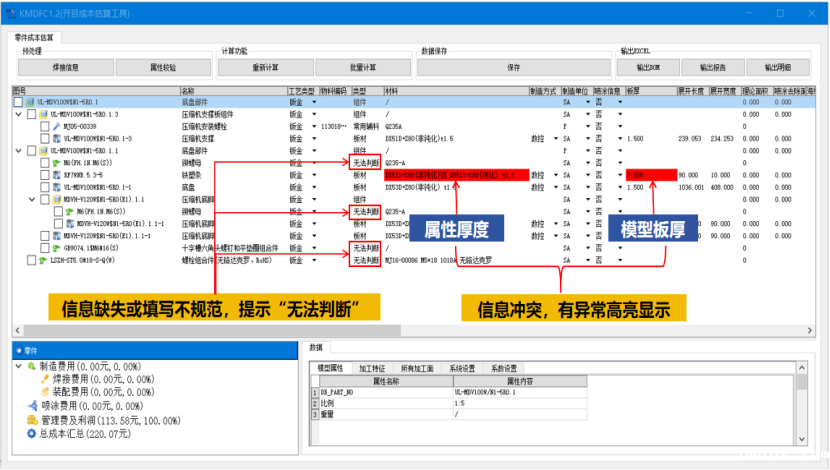Click the folder icon of UL-MDV100W$N1-5R0.1.3

coord(42,115)
